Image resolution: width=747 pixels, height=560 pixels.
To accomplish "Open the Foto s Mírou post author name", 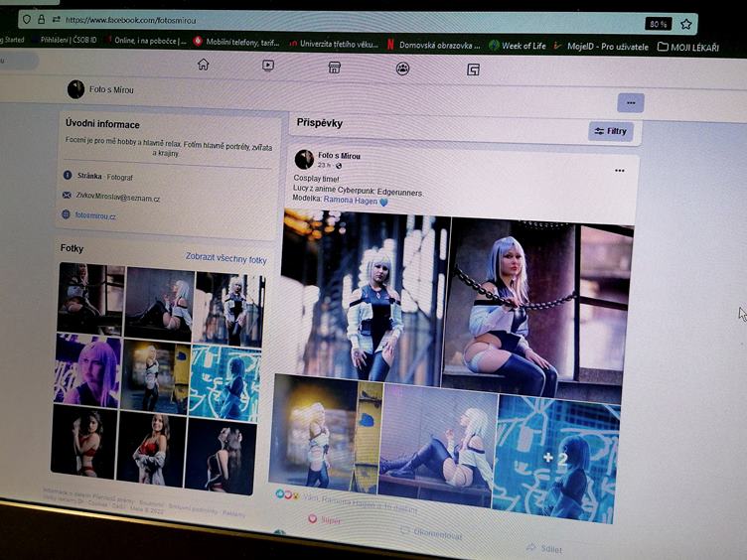I will [339, 156].
